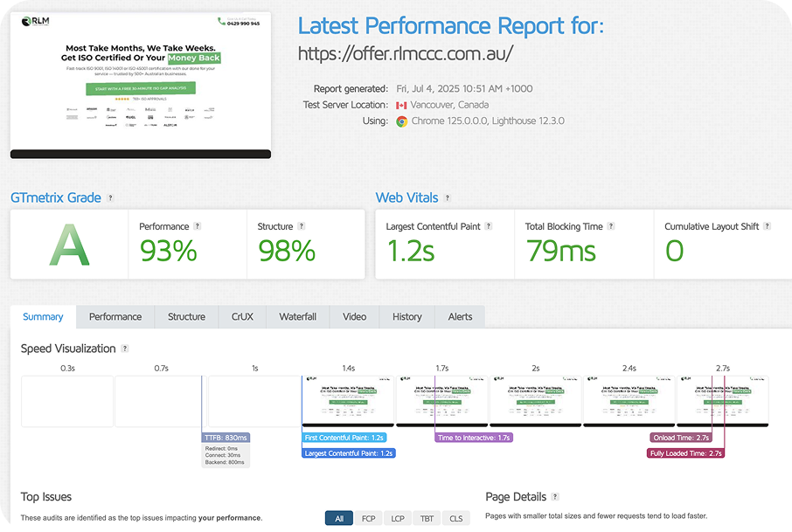
Task: Open the offer.rlmccc.com.au URL link
Action: click(405, 53)
